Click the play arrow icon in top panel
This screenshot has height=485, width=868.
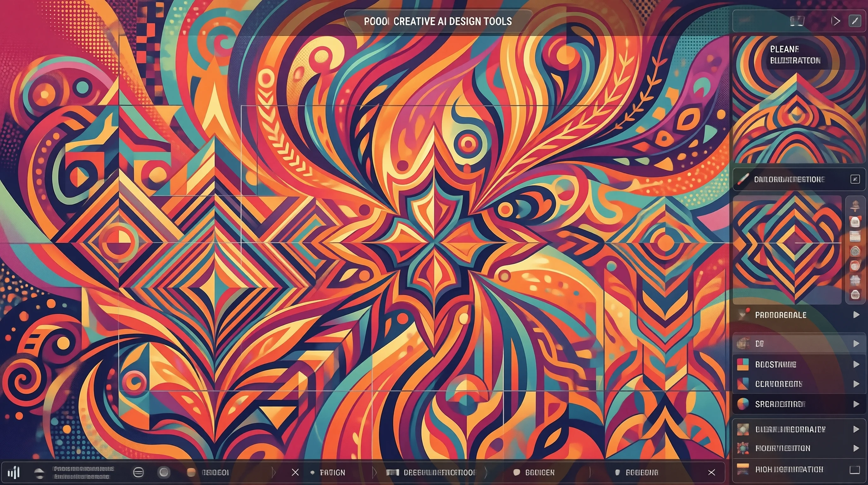(836, 21)
